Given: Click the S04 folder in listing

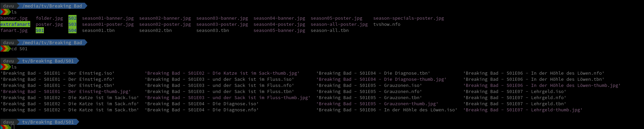Looking at the screenshot, I should coord(72,31).
